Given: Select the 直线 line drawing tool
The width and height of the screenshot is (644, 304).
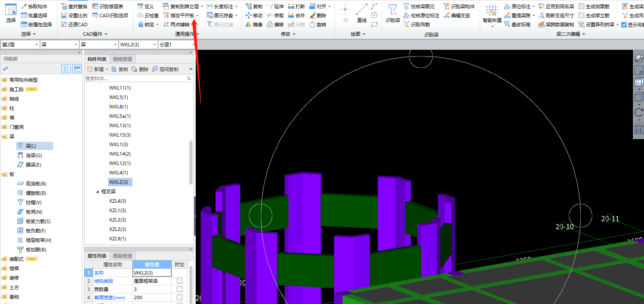Looking at the screenshot, I should [x=361, y=13].
